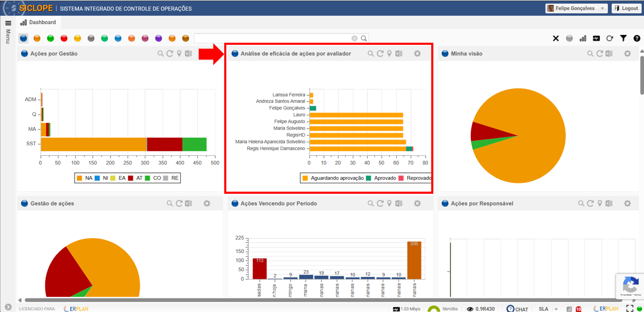The height and width of the screenshot is (312, 644).
Task: Select the first blue dashboard ball
Action: pos(23,38)
